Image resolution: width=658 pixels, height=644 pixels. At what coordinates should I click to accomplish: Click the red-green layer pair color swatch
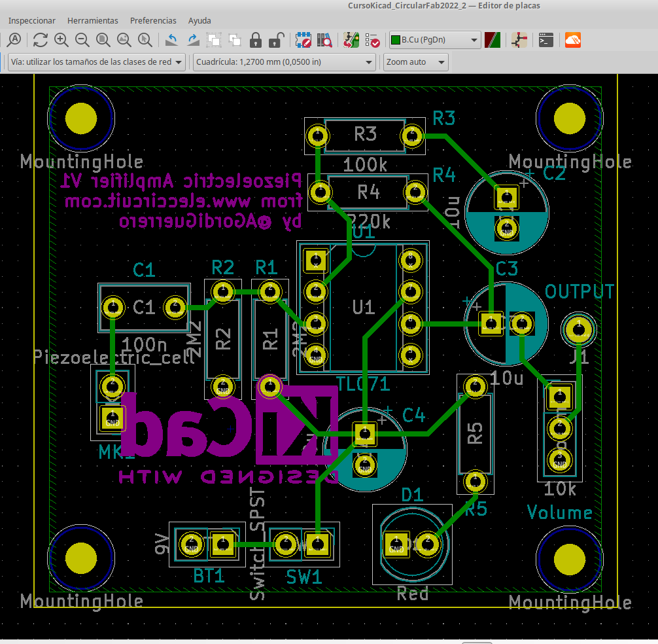coord(493,40)
